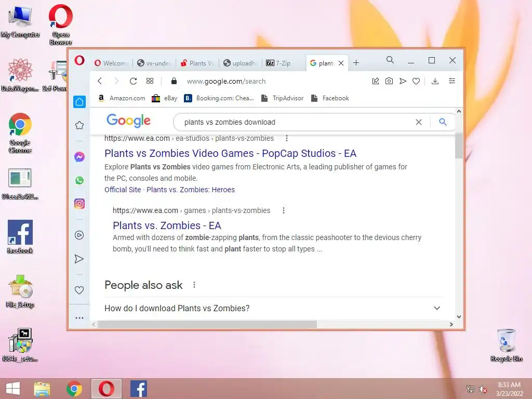Viewport: 532px width, 399px height.
Task: Open the Official Site sublink
Action: [123, 190]
